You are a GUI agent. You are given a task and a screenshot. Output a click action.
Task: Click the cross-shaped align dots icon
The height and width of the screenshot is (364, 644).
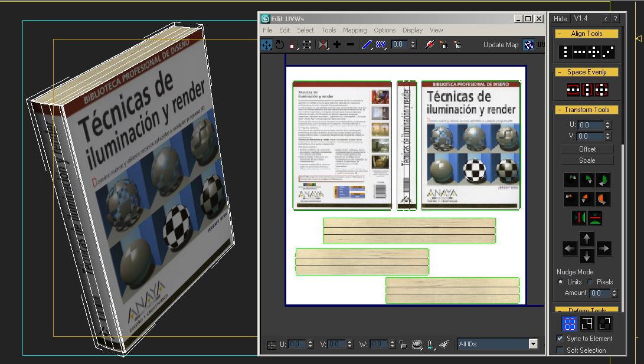coord(593,52)
